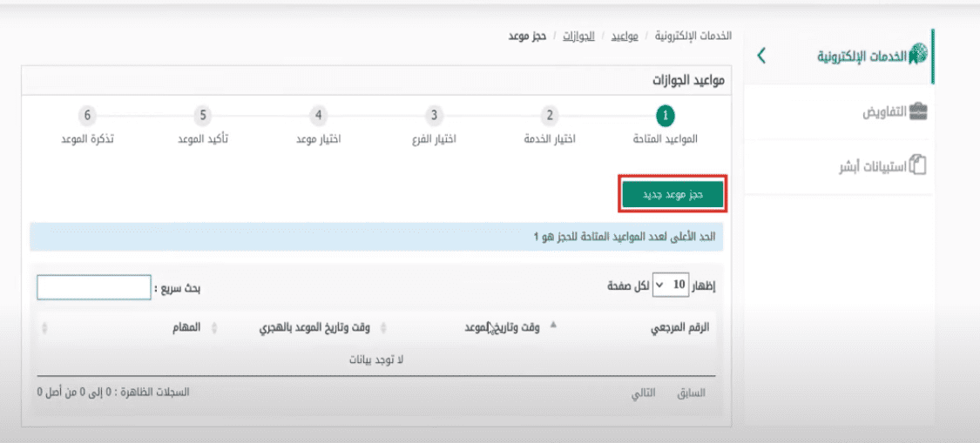Click the briefcase icon beside التفاويض
The height and width of the screenshot is (443, 980).
918,112
